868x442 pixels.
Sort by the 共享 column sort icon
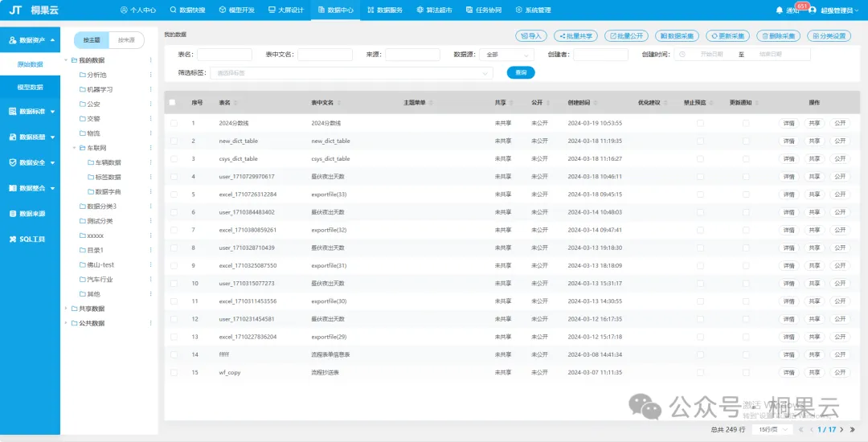[x=511, y=103]
